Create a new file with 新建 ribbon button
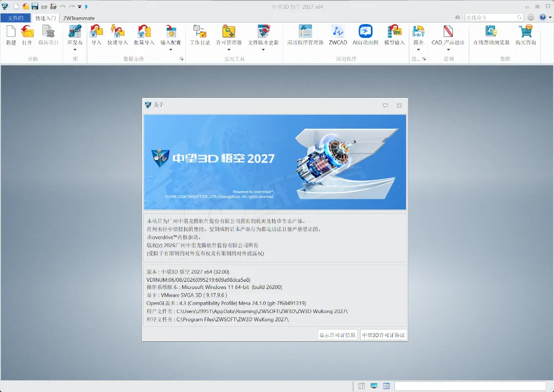This screenshot has height=392, width=554. click(11, 35)
